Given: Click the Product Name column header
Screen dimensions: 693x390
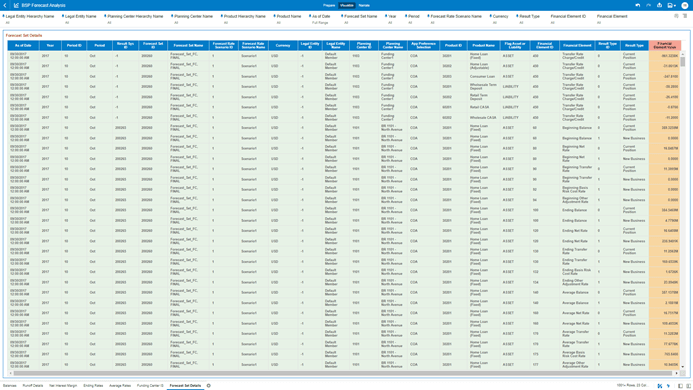Looking at the screenshot, I should click(484, 45).
